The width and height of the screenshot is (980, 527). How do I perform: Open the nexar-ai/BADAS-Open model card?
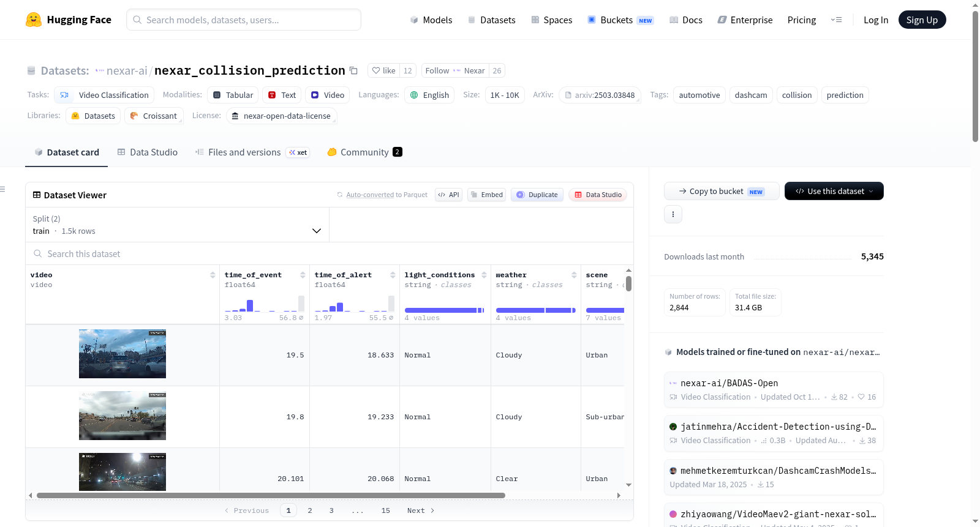[774, 390]
